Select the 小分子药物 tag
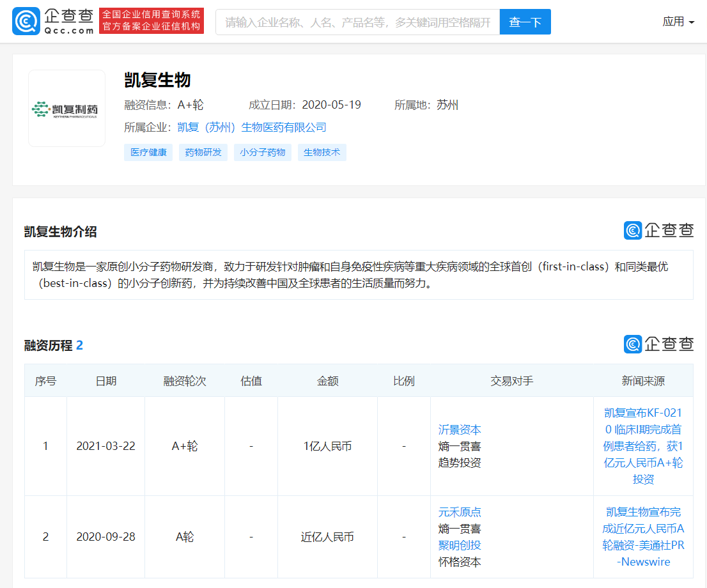Viewport: 707px width, 588px height. click(x=263, y=152)
